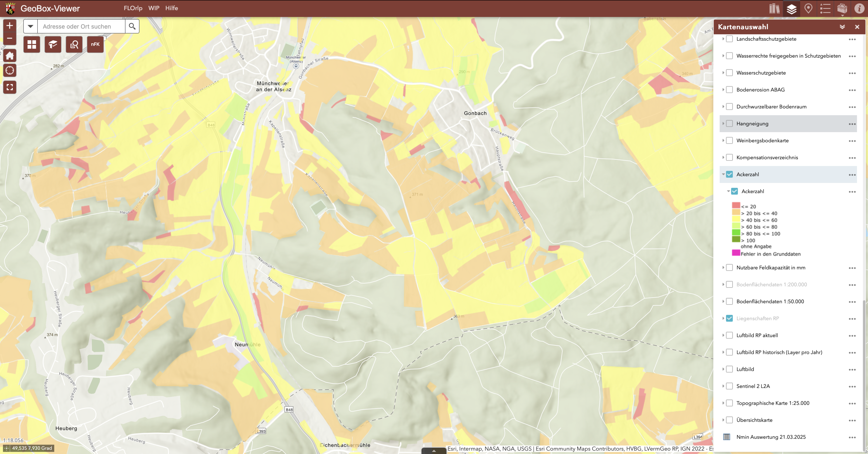
Task: Open the library books icon in header
Action: 774,8
